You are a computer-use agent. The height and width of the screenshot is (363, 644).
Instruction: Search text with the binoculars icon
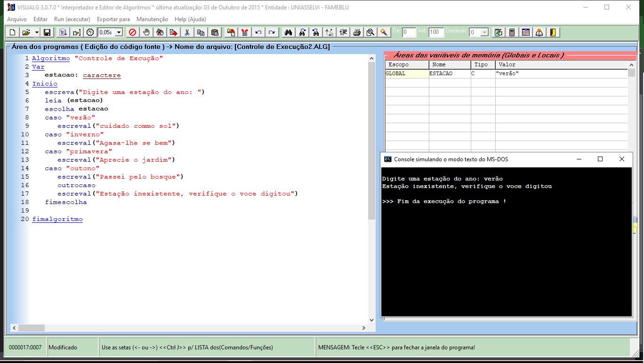click(289, 32)
